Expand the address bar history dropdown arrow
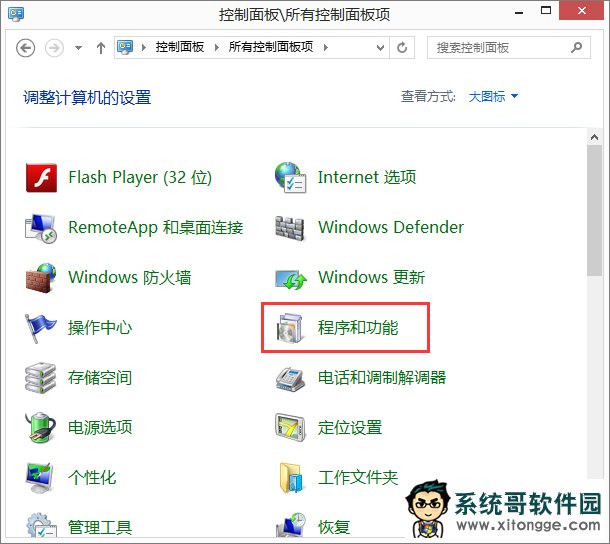The width and height of the screenshot is (610, 544). [x=379, y=48]
